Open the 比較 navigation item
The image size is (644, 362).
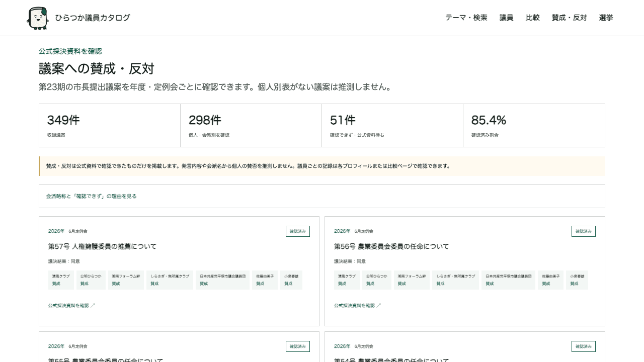[533, 18]
